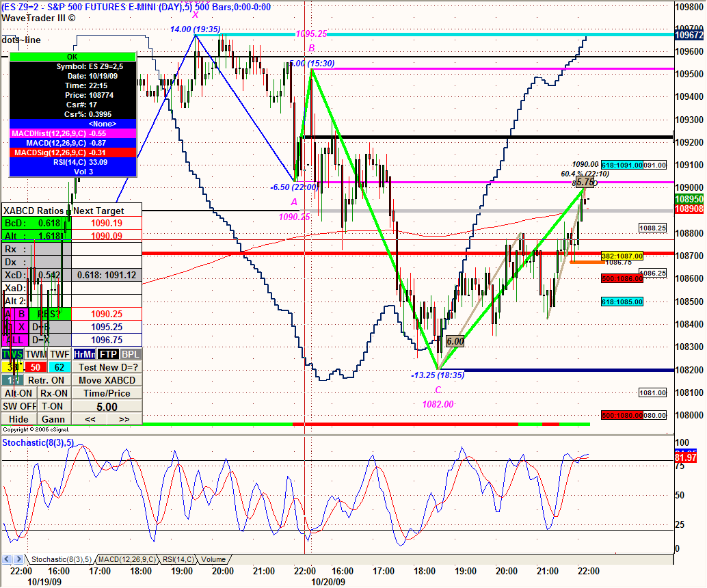Click the tab scroll right arrow
This screenshot has width=707, height=588.
pos(18,559)
